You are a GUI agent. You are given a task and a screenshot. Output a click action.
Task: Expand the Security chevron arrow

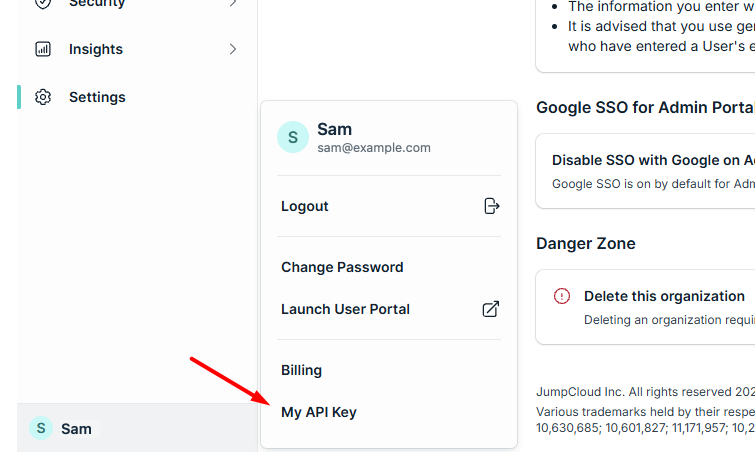pos(233,3)
